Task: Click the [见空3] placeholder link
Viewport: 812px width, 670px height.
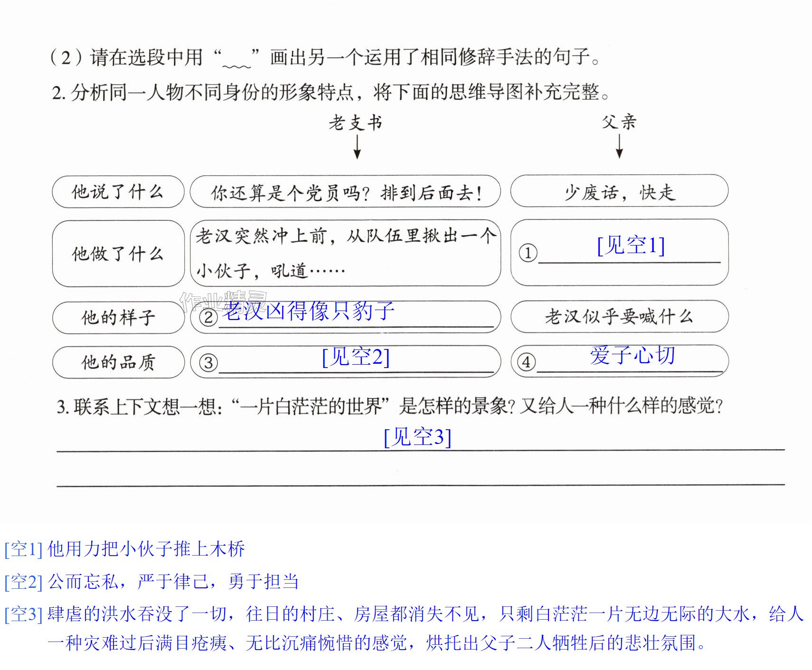Action: pyautogui.click(x=417, y=437)
